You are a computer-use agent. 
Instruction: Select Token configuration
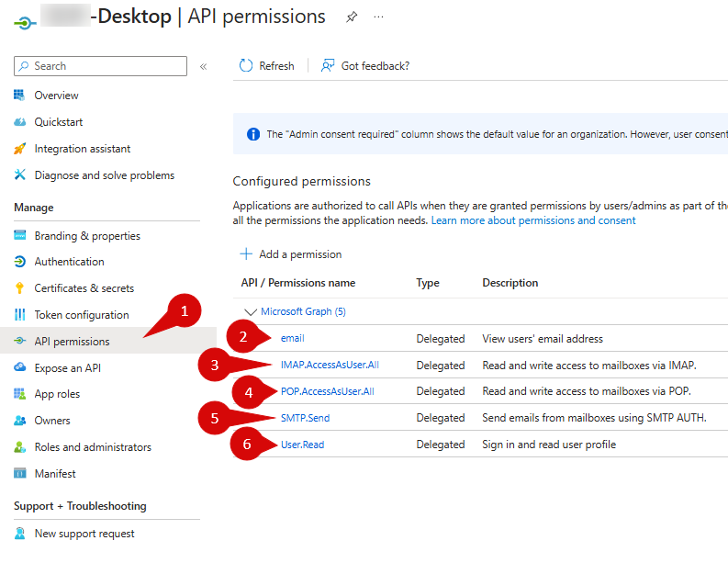[x=82, y=315]
